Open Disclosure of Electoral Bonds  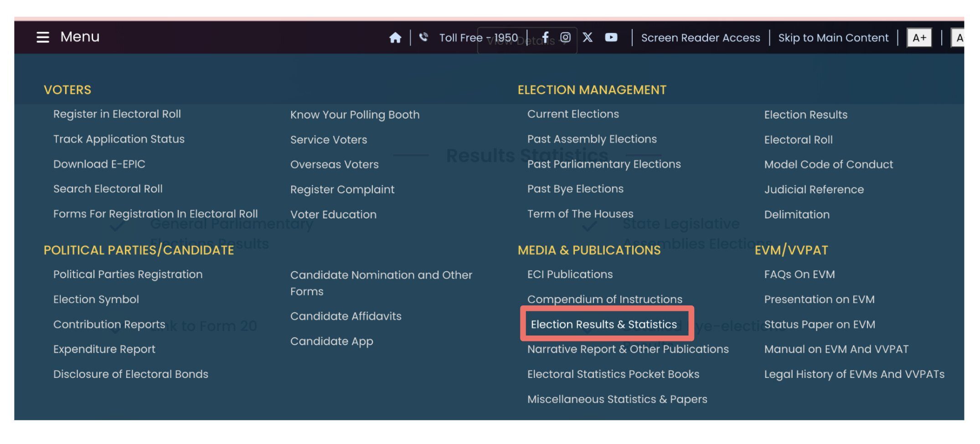131,374
